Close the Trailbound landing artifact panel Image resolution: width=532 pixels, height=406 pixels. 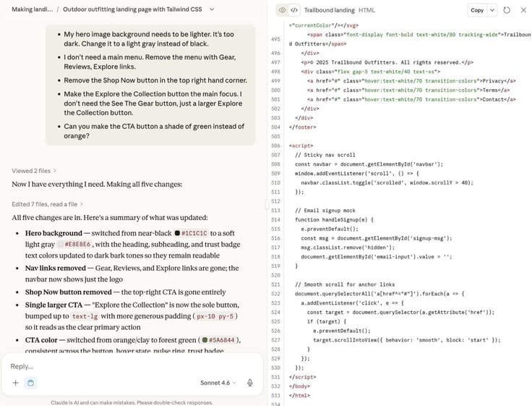523,10
